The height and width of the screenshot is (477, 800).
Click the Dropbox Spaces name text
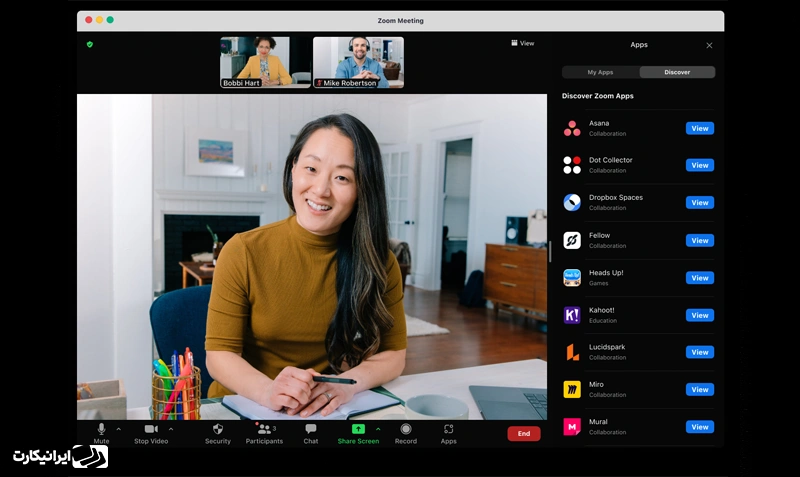pos(616,197)
